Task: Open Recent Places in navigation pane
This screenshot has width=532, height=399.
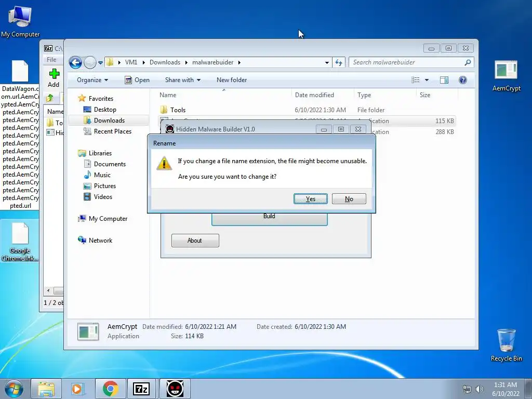Action: (112, 131)
